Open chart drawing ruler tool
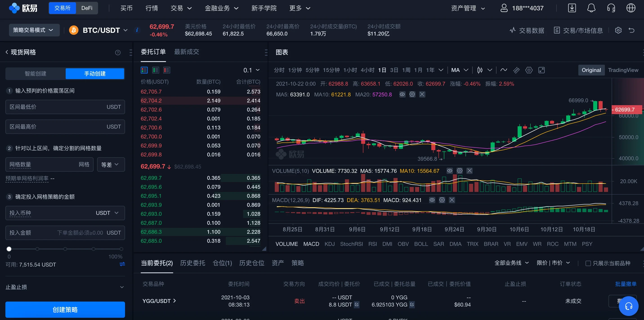Image resolution: width=644 pixels, height=320 pixels. [516, 70]
